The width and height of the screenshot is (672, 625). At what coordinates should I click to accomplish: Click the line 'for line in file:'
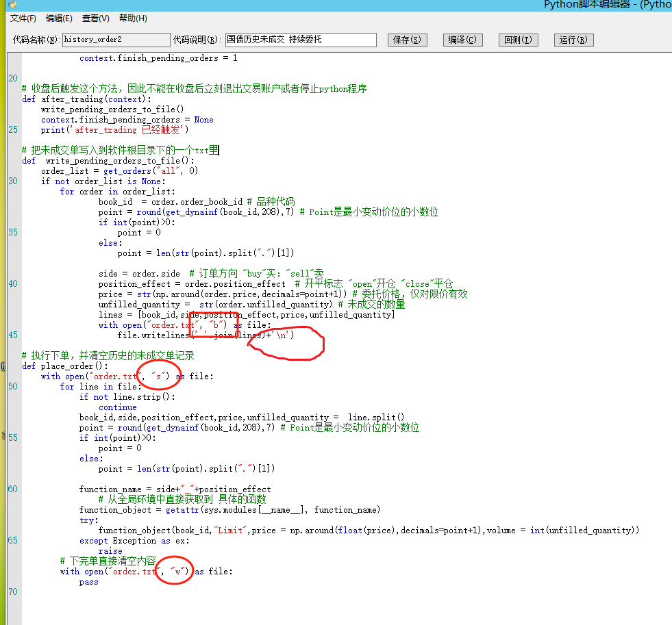coord(100,387)
